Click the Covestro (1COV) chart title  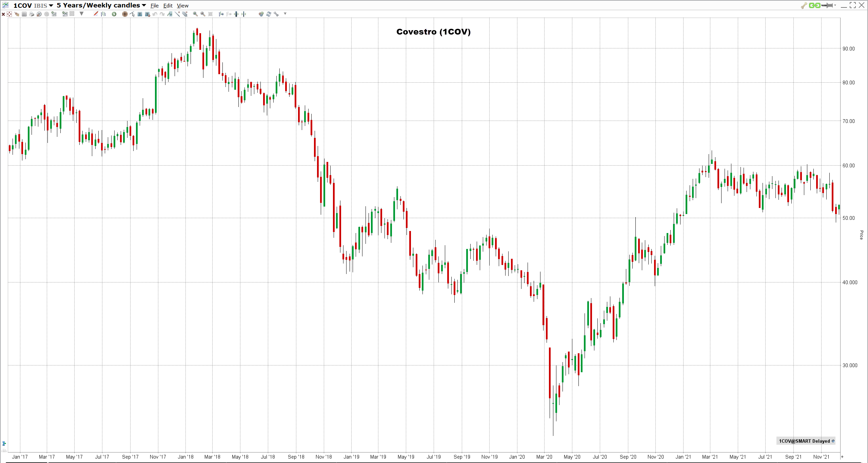433,32
